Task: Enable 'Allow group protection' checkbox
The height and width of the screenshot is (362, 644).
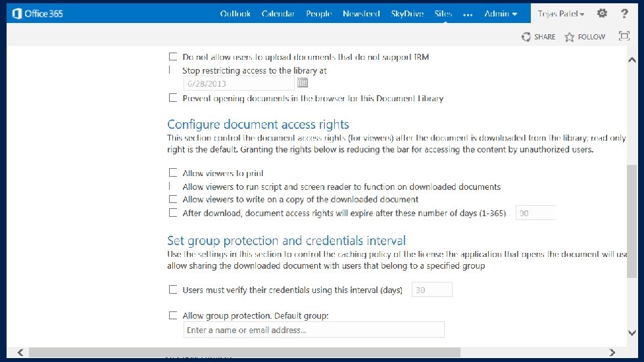Action: click(x=173, y=315)
